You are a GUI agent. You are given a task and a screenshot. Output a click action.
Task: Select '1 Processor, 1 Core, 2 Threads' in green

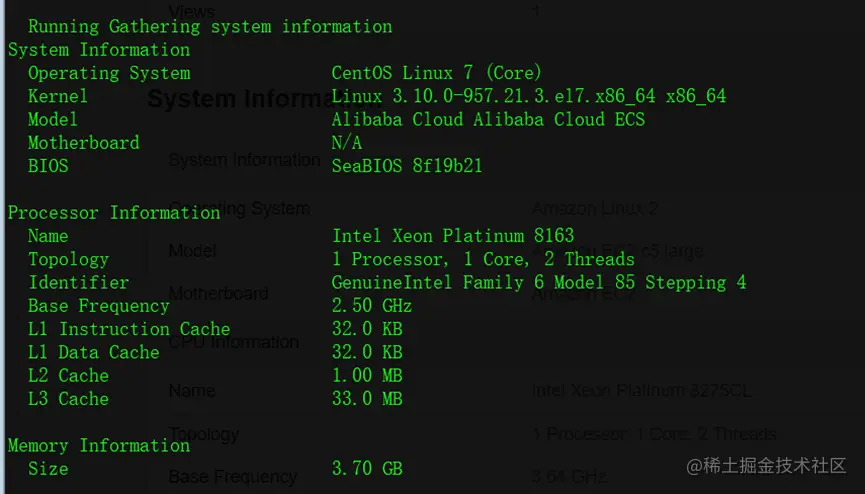[483, 259]
